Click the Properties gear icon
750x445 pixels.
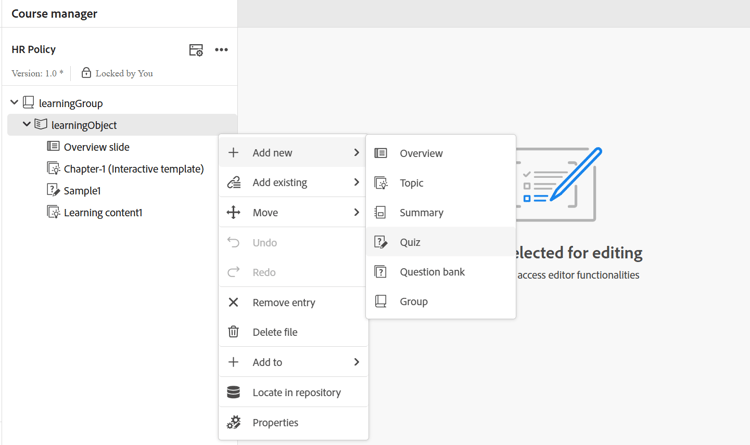233,422
